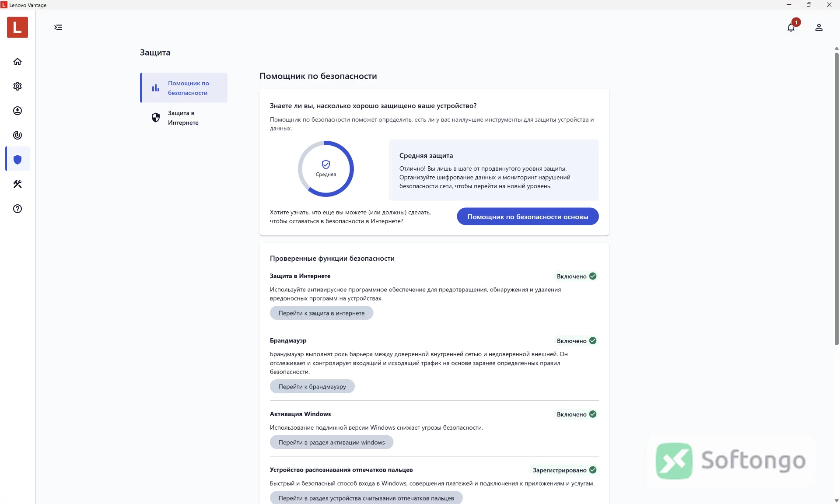Click the Средняя protection progress ring
The width and height of the screenshot is (840, 504).
click(326, 169)
